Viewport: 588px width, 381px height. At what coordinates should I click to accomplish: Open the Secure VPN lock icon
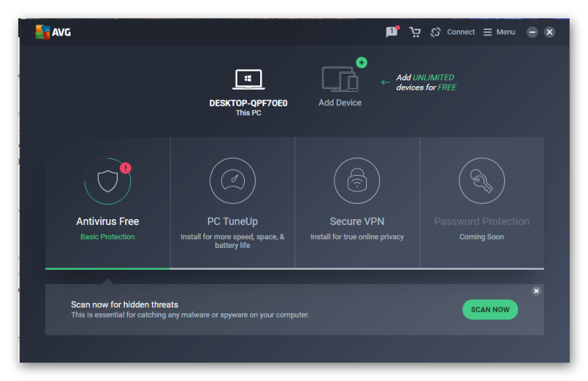(357, 180)
